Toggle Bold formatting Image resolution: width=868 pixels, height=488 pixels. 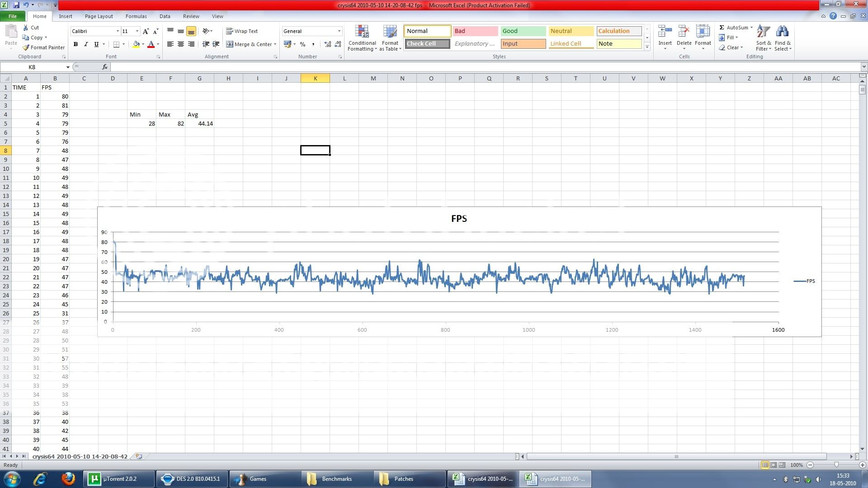coord(75,44)
